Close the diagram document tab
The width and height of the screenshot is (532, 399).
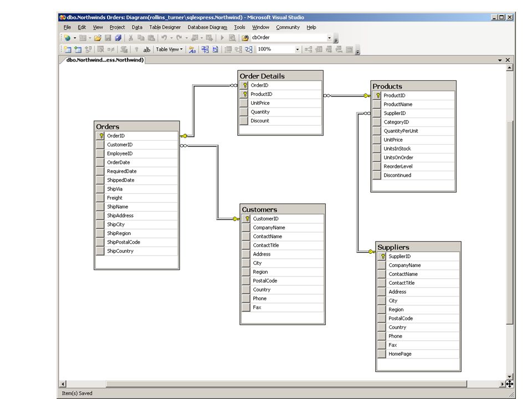tap(508, 60)
